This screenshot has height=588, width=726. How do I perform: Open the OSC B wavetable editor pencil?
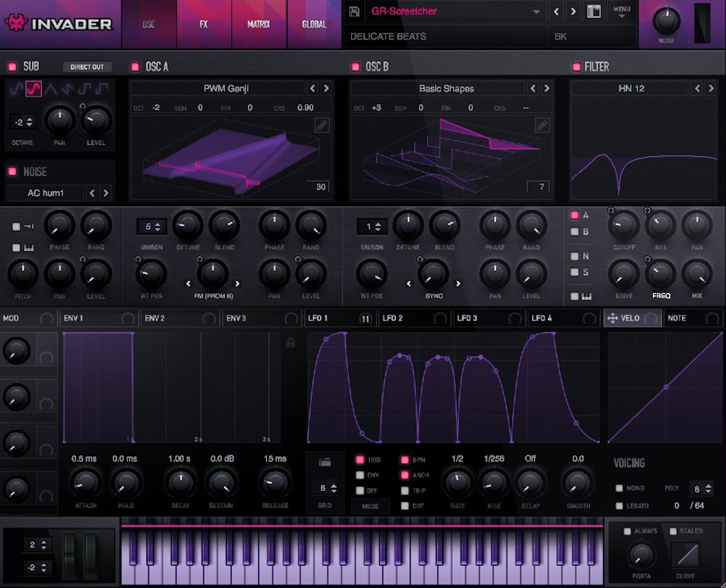click(x=542, y=126)
